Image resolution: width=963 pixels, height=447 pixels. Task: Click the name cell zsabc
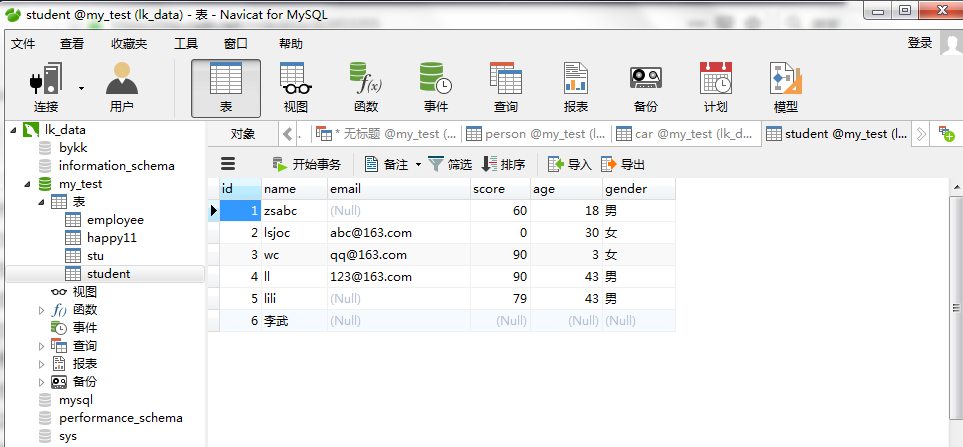294,211
